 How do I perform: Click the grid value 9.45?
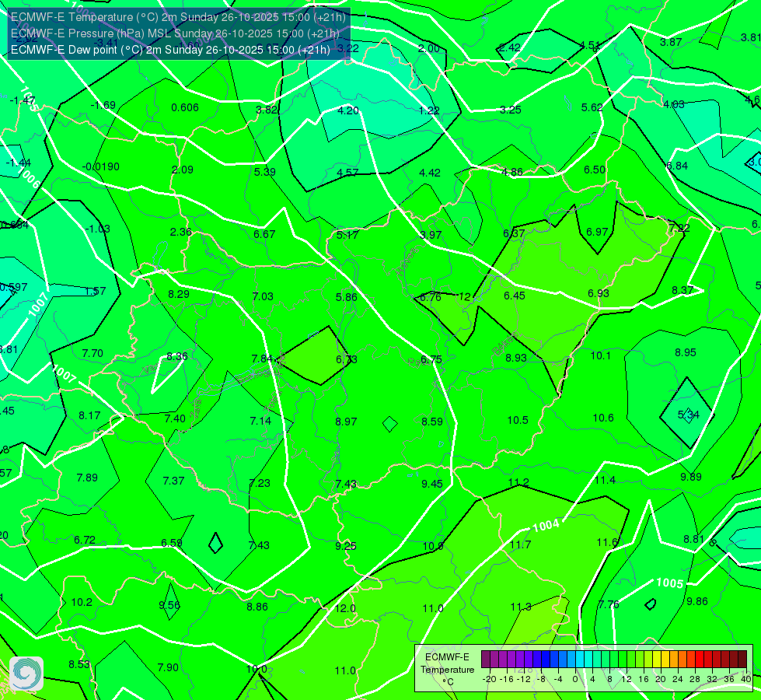(x=432, y=484)
